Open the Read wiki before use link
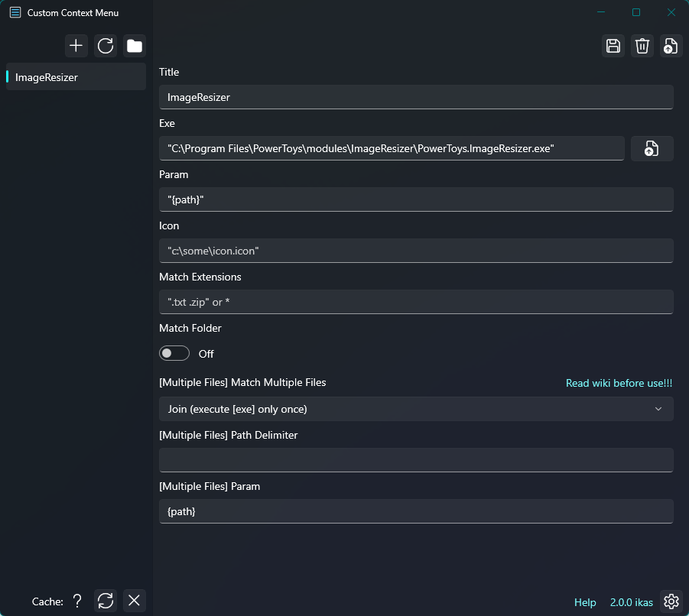 coord(619,383)
